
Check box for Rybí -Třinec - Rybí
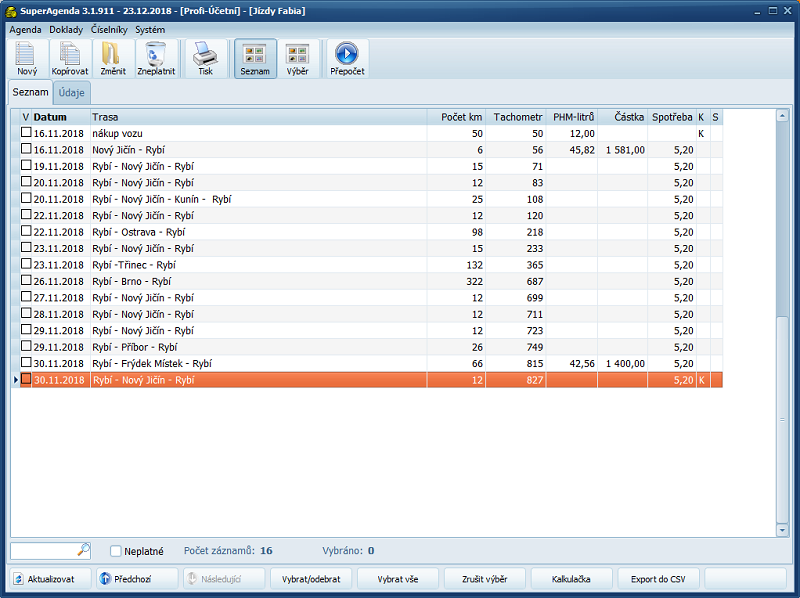click(x=26, y=264)
